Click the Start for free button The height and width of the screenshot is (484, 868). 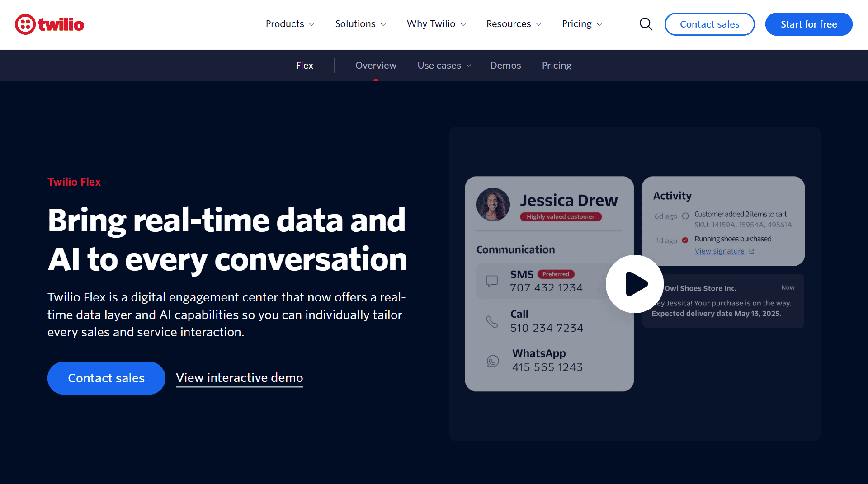809,24
